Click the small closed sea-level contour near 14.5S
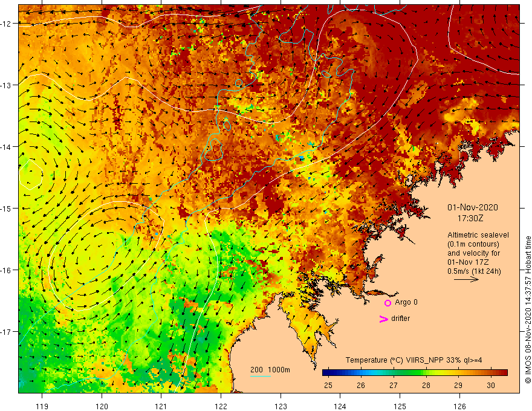Image resolution: width=532 pixels, height=411 pixels. coord(31,174)
